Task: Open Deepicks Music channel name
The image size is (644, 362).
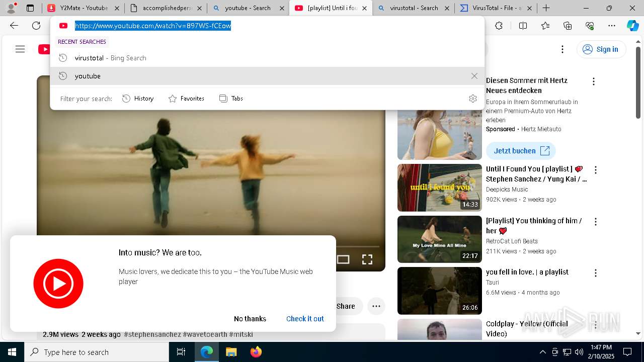Action: tap(507, 190)
